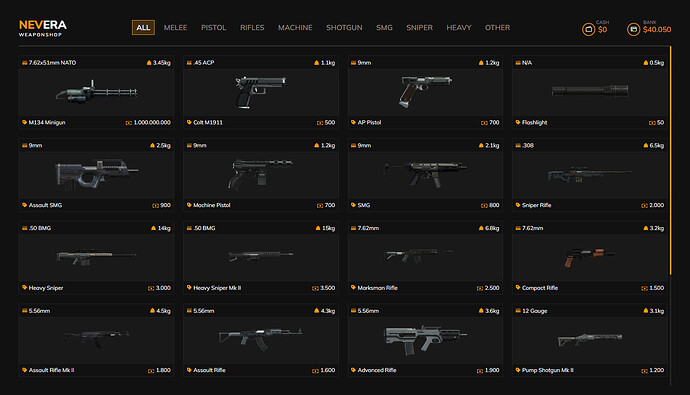Click the orange vertical scrollbar
The height and width of the screenshot is (395, 690).
[x=670, y=160]
